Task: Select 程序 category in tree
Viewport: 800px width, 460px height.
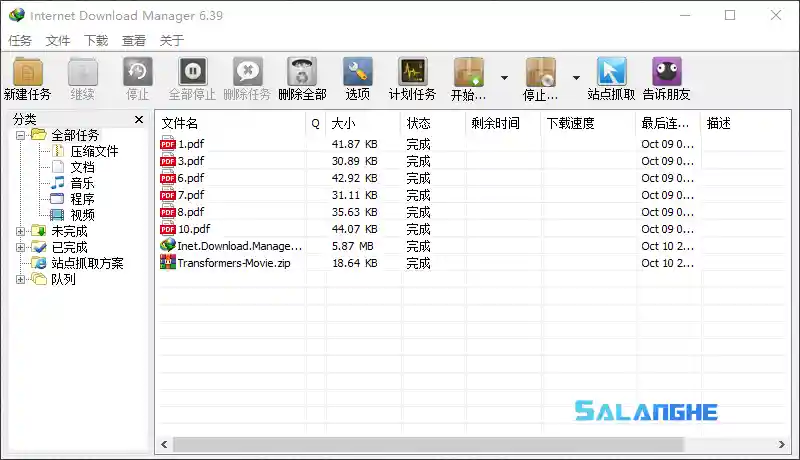Action: tap(82, 199)
